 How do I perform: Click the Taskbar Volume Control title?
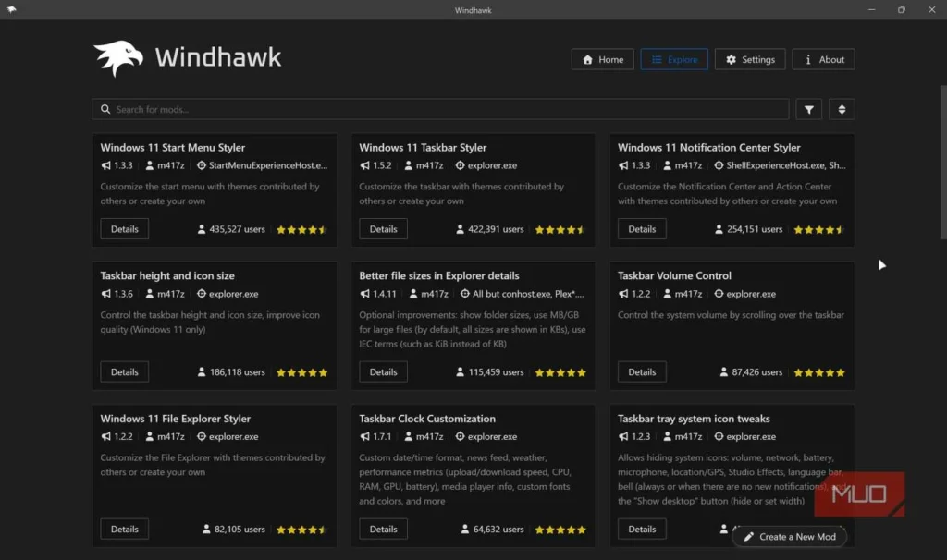click(x=674, y=275)
